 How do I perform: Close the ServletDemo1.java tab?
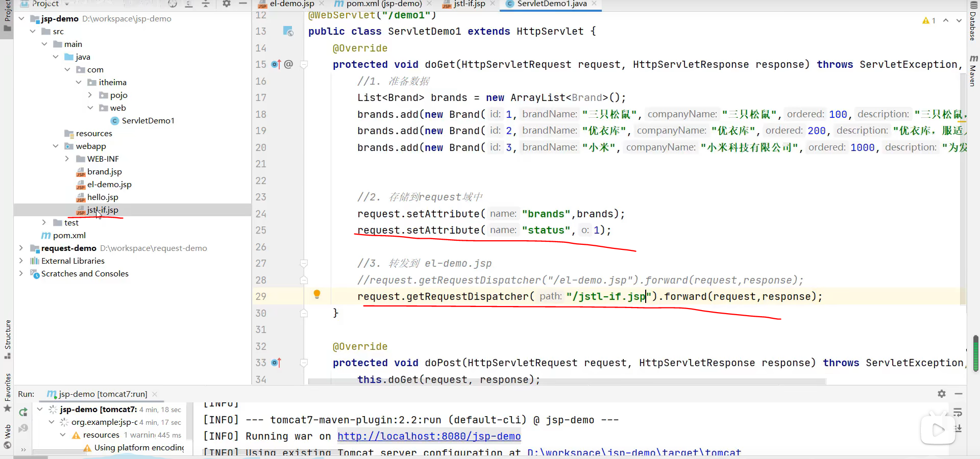coord(594,4)
